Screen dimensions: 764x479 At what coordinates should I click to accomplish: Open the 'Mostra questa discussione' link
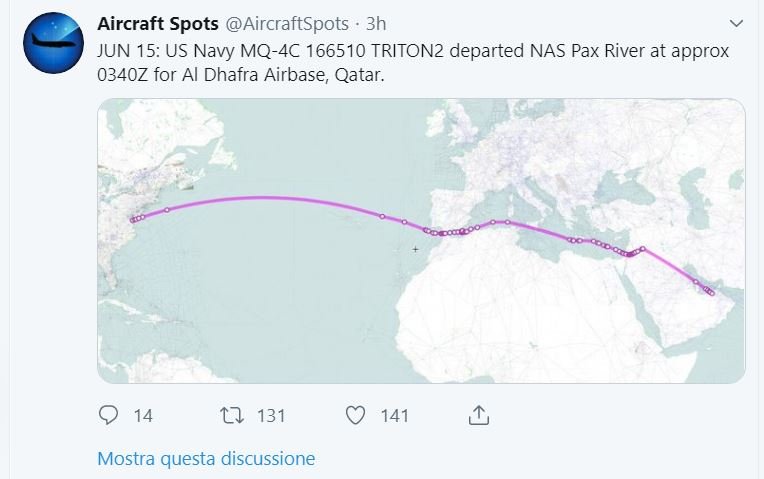[206, 459]
